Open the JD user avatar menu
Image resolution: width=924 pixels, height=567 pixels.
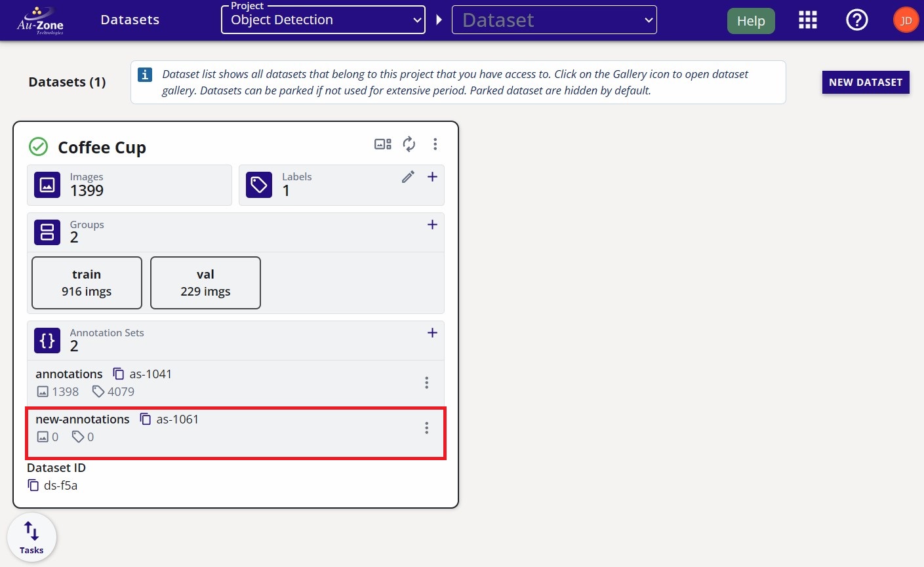click(905, 20)
